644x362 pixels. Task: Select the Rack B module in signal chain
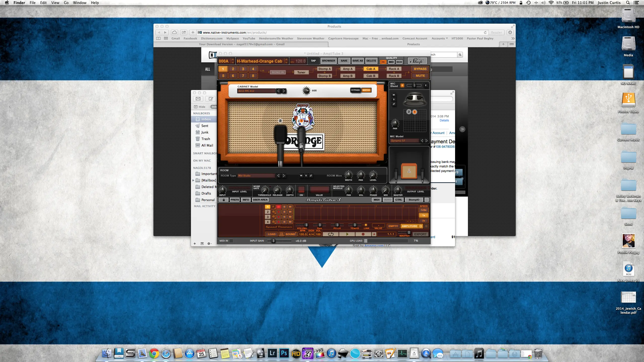tap(394, 76)
